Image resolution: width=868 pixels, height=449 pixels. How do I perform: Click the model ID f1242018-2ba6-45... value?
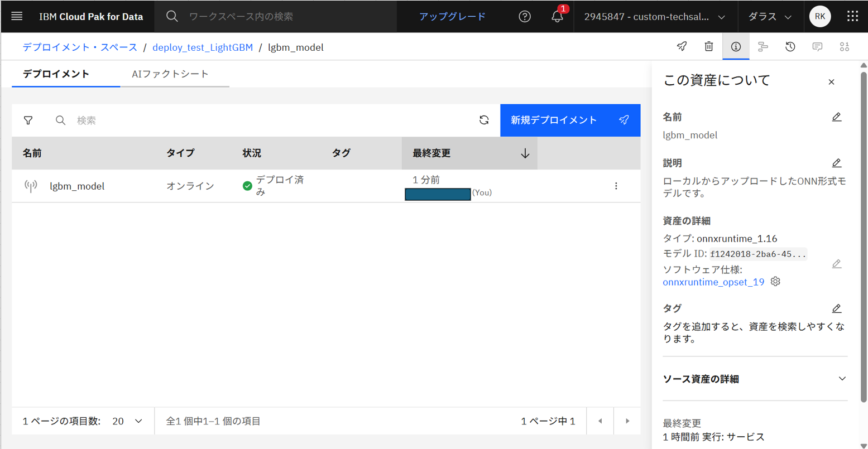[758, 254]
